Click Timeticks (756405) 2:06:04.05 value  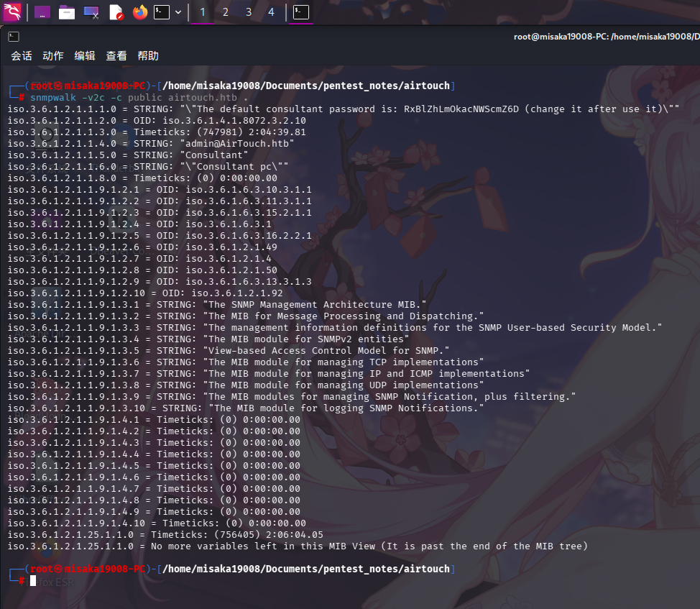(x=269, y=534)
